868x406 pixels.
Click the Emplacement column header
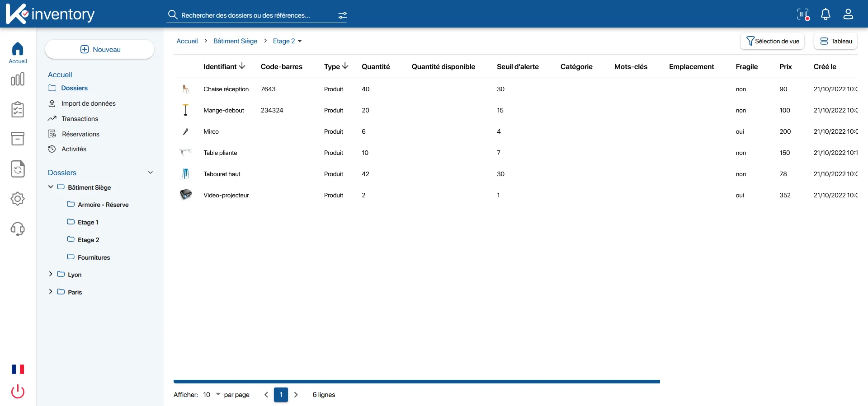pyautogui.click(x=691, y=66)
